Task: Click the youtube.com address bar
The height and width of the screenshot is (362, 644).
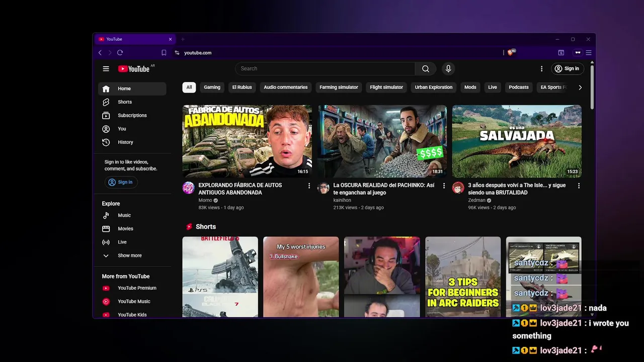Action: (x=337, y=53)
